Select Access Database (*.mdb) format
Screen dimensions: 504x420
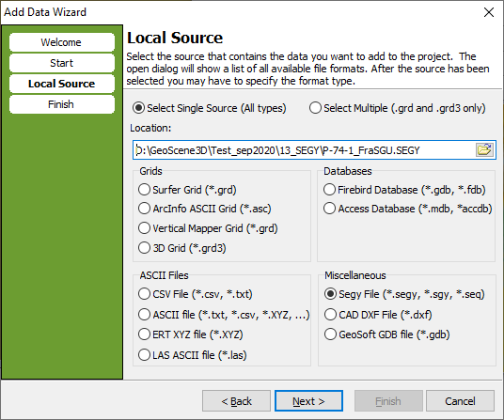[408, 209]
